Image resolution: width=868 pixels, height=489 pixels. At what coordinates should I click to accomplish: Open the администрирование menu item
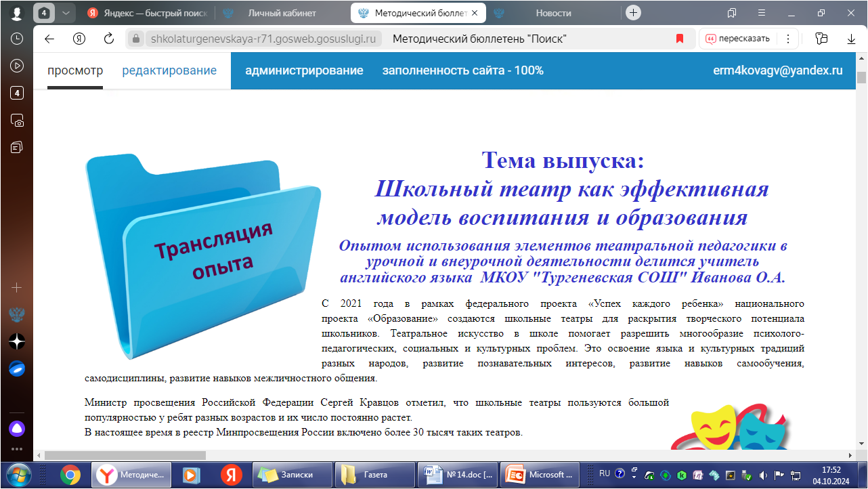tap(304, 70)
